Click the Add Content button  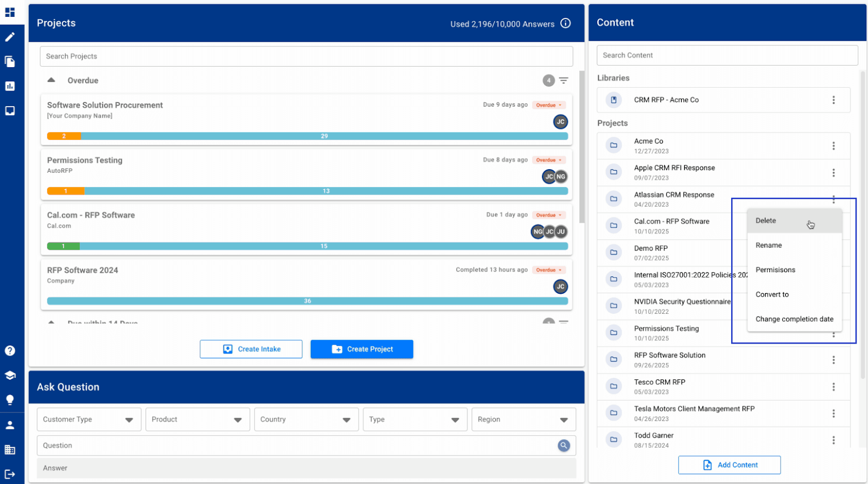click(729, 465)
